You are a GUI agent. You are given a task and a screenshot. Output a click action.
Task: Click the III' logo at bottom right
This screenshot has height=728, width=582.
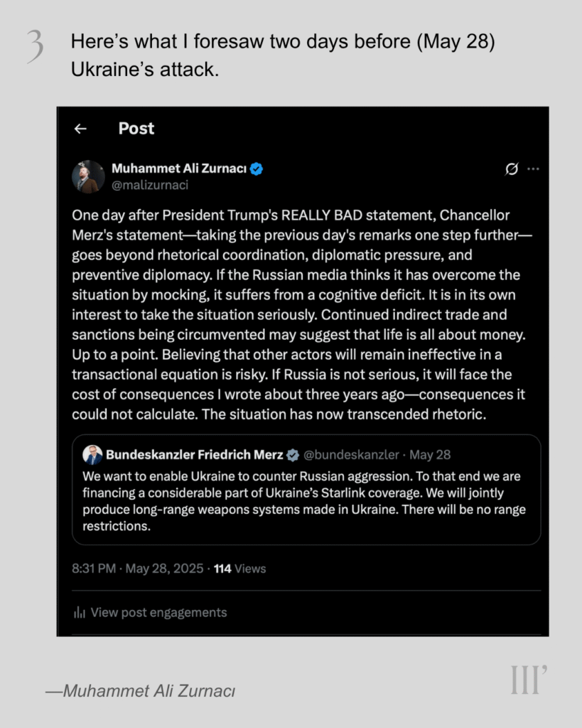528,679
